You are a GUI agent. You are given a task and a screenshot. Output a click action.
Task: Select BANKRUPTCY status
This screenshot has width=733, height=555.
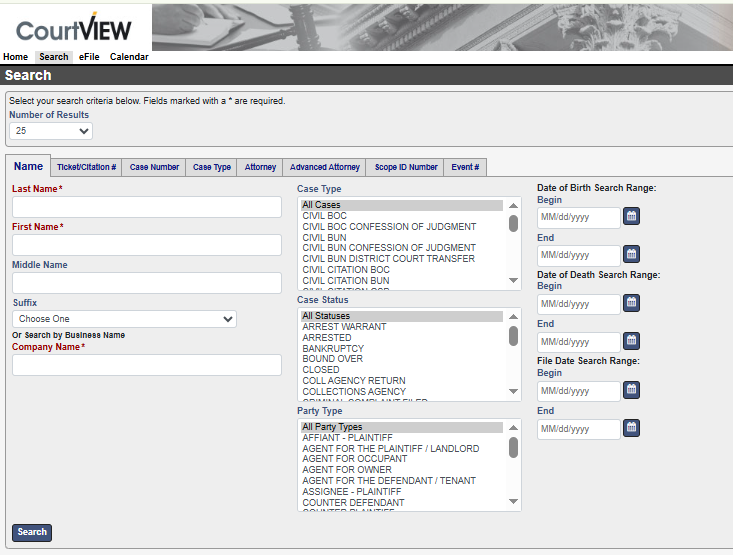coord(402,348)
